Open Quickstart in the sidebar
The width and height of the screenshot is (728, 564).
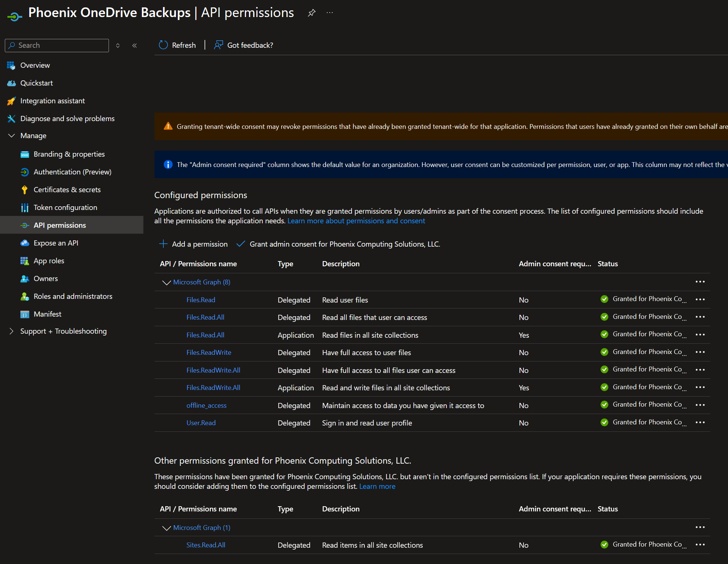36,83
